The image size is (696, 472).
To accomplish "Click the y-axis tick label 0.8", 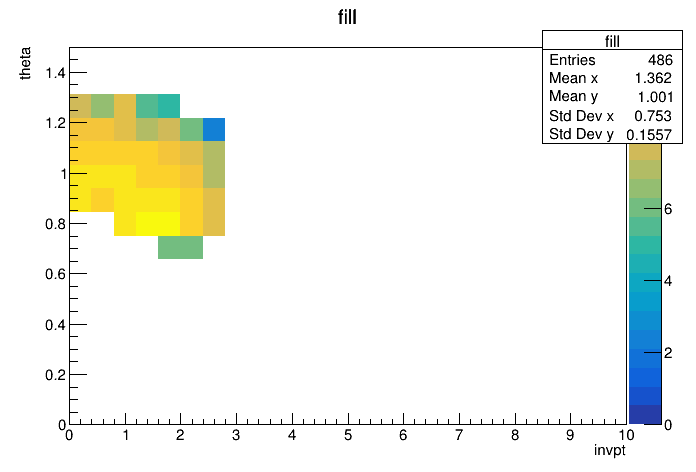I will [x=55, y=224].
